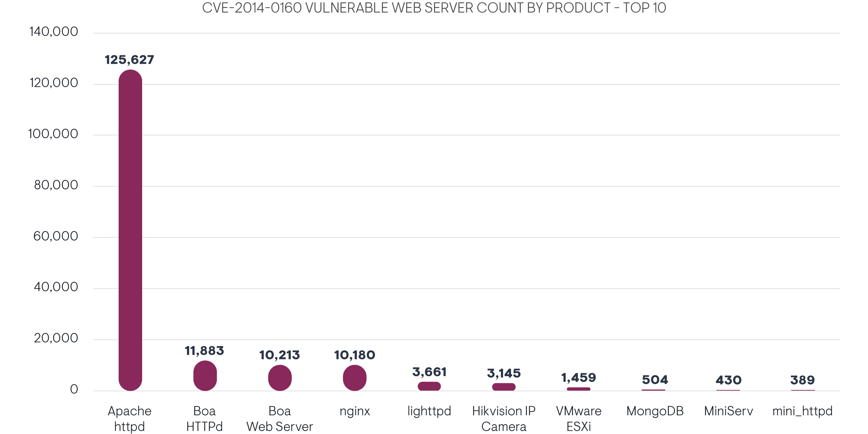The height and width of the screenshot is (434, 868).
Task: Select the 1,459 value label
Action: coord(579,378)
